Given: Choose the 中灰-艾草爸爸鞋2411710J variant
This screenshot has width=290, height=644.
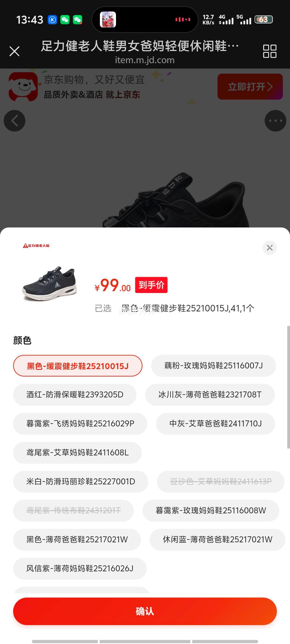Looking at the screenshot, I should click(215, 424).
